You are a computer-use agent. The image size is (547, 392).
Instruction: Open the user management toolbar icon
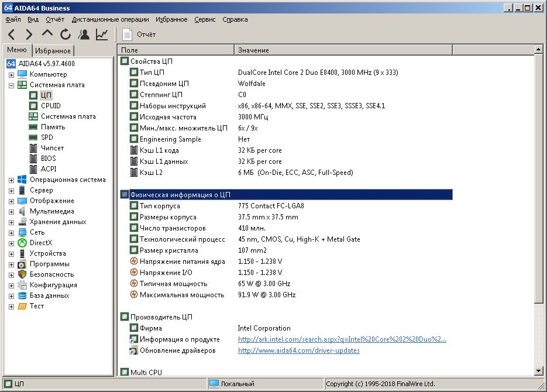(84, 35)
